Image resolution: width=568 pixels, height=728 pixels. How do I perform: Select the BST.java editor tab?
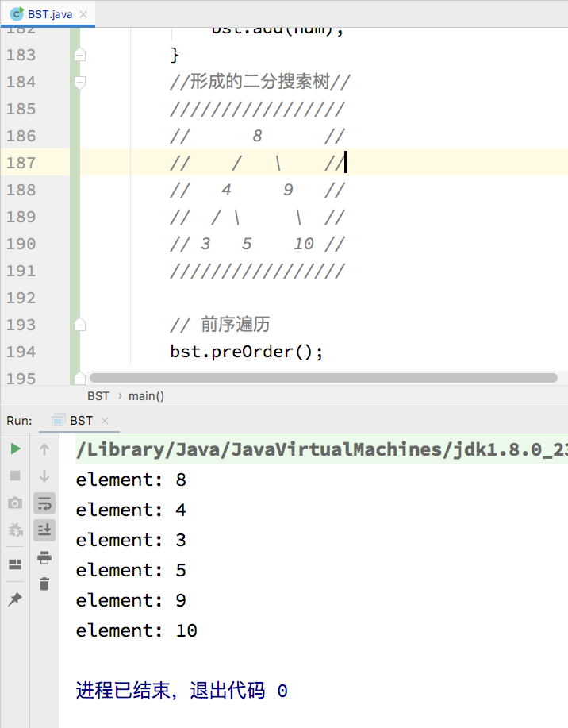[48, 14]
